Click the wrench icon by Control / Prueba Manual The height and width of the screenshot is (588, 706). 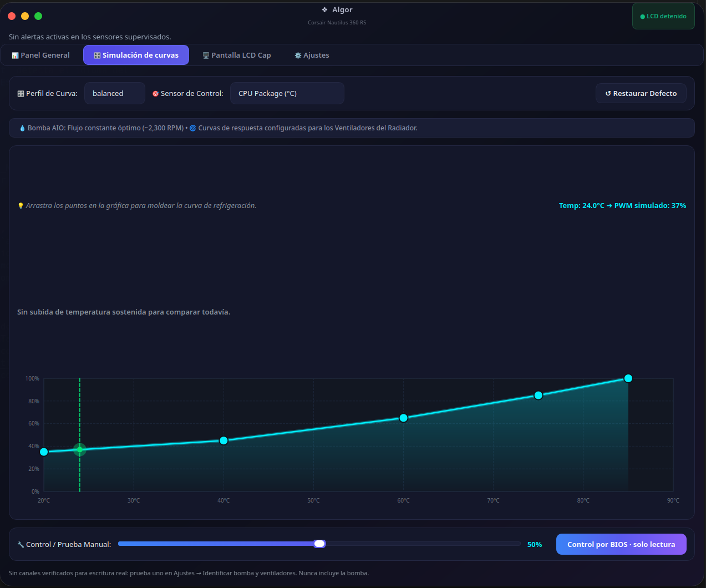tap(21, 545)
